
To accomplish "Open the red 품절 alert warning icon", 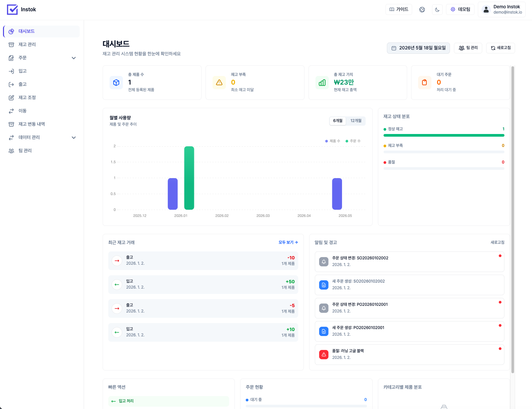I will point(324,355).
